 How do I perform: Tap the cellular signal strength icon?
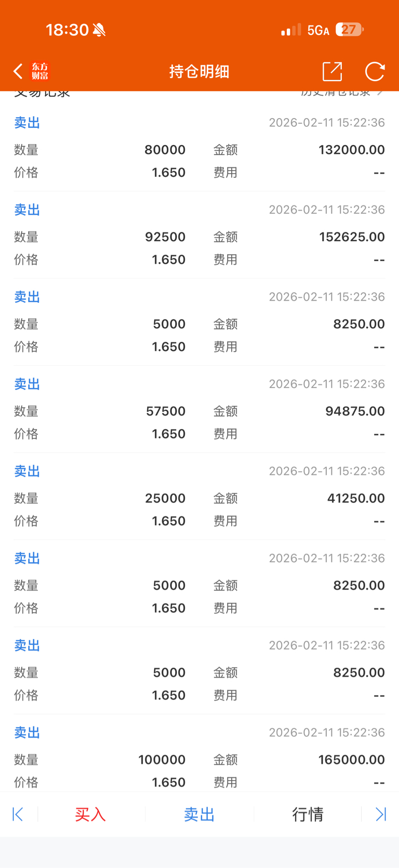click(291, 30)
